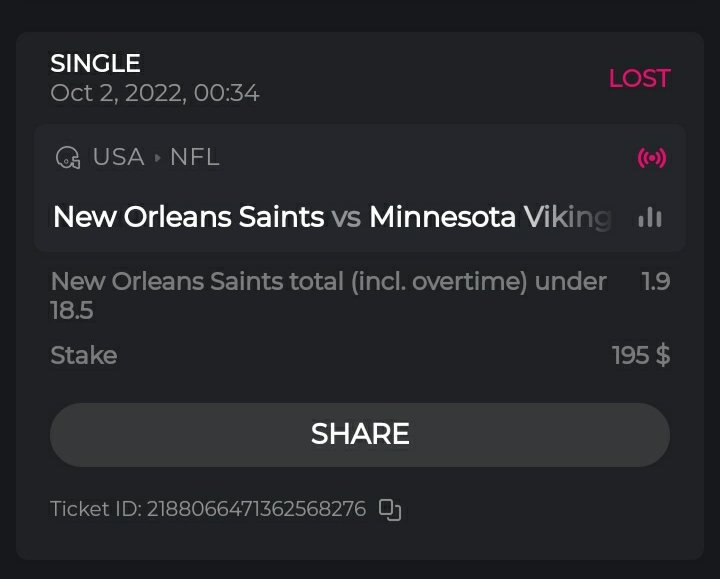720x579 pixels.
Task: Open New Orleans Saints in match title
Action: coord(188,217)
